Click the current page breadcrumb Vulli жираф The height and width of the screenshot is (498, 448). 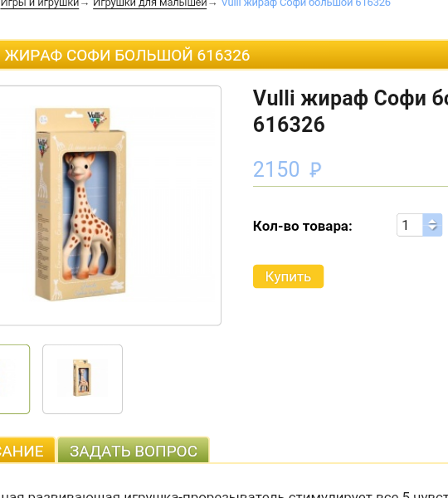[x=306, y=3]
